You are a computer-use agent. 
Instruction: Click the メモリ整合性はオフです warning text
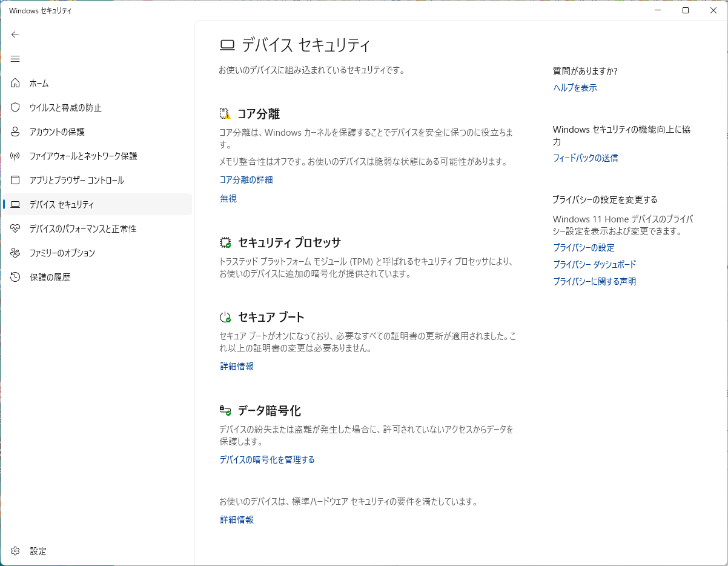(x=363, y=162)
